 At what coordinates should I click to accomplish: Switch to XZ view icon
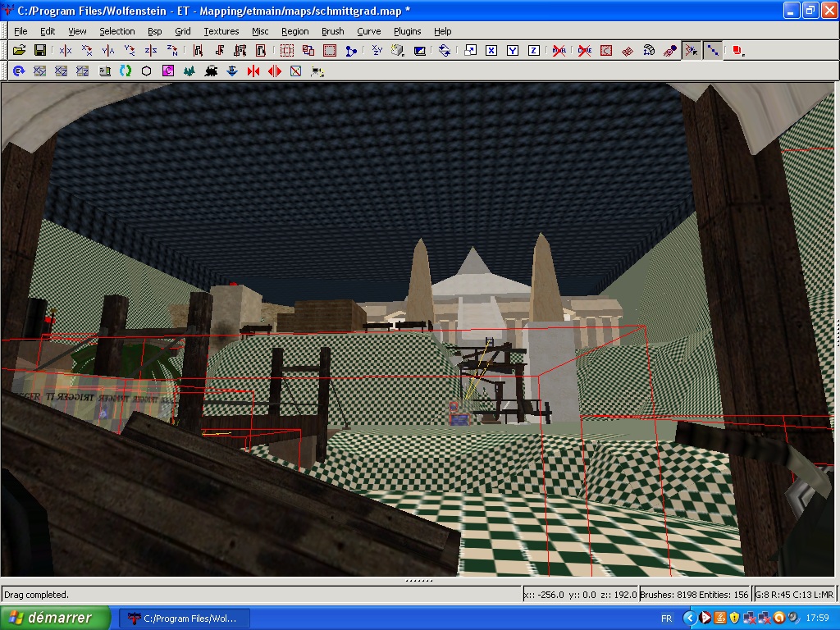[x=61, y=71]
